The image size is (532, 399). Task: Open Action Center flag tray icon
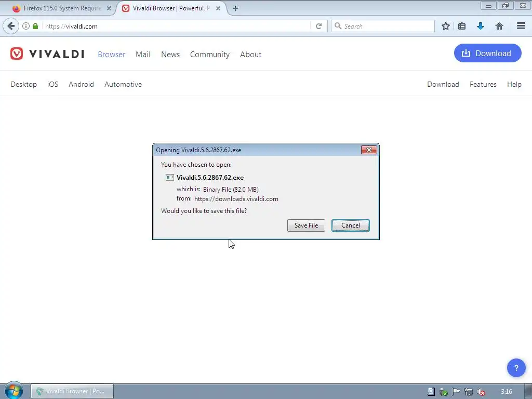(x=456, y=392)
